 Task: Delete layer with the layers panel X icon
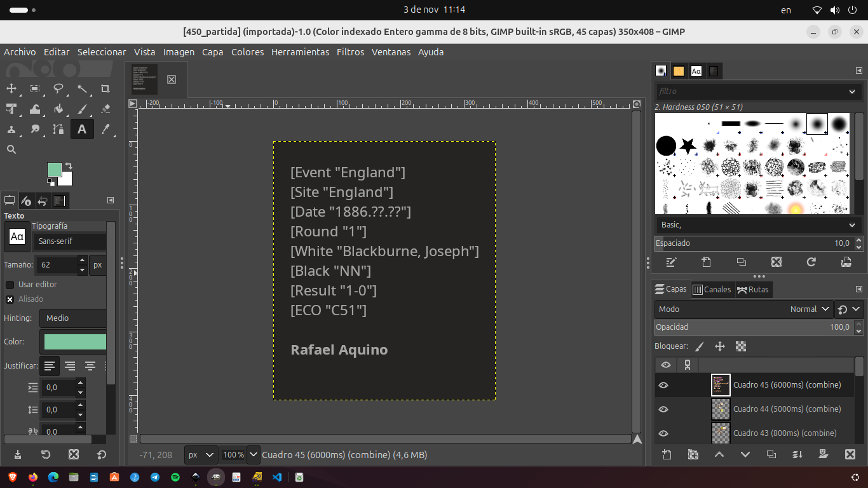click(850, 454)
